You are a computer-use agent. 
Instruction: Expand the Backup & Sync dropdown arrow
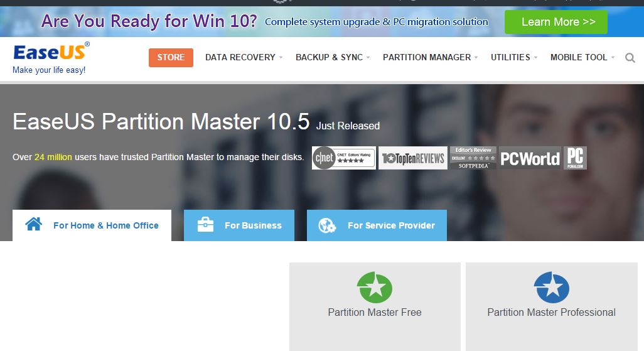pos(368,58)
